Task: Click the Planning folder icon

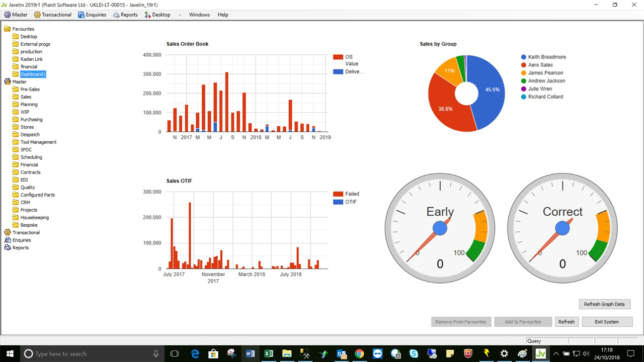Action: tap(16, 104)
